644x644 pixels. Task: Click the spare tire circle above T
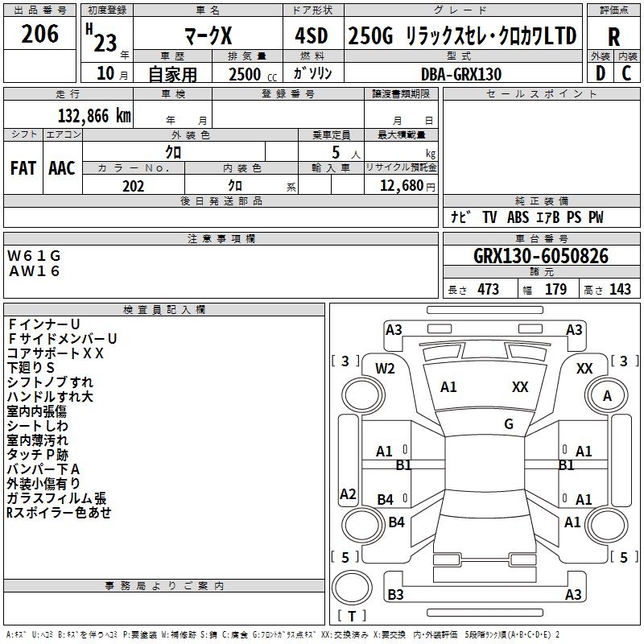(352, 587)
